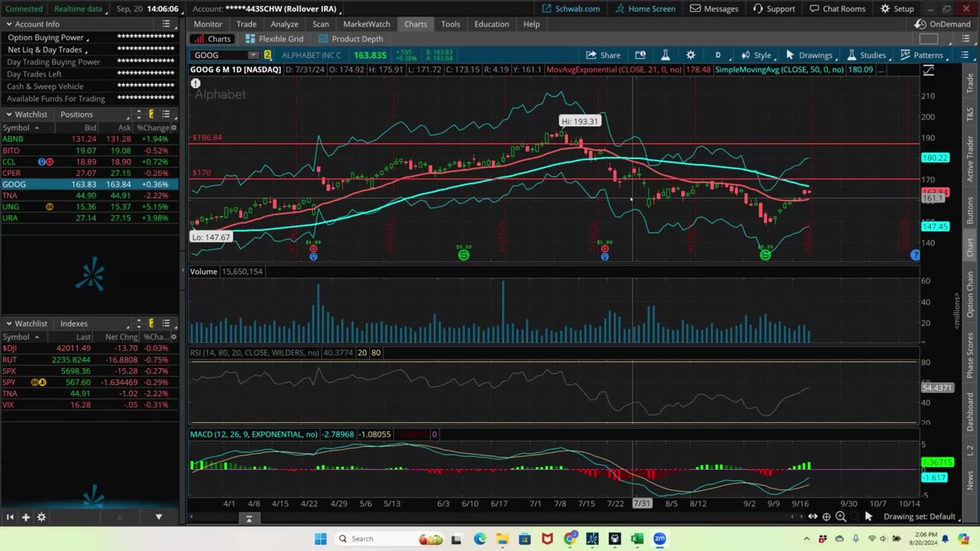Expand the GOOG symbol dropdown arrow
This screenshot has height=551, width=980.
point(253,55)
